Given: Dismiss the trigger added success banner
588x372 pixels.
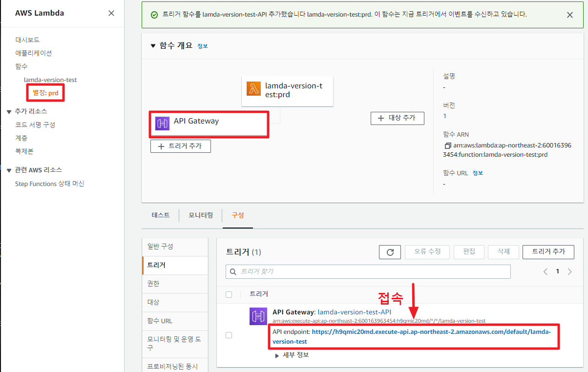Looking at the screenshot, I should coord(569,15).
